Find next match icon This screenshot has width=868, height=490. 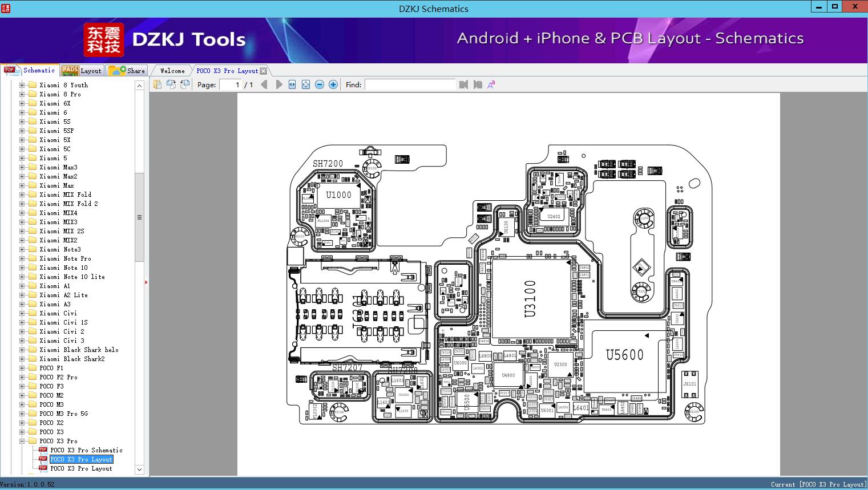click(x=478, y=84)
